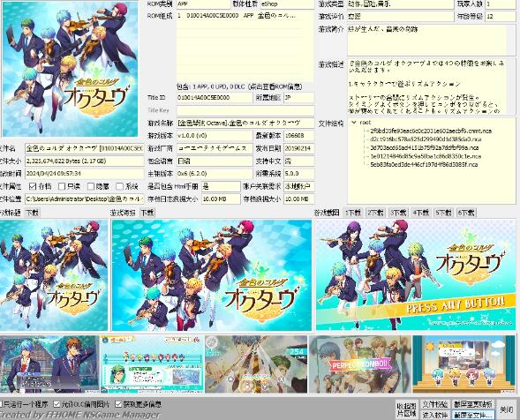Image resolution: width=520 pixels, height=420 pixels.
Task: Click the 最新版本 field showing 196608
Action: (x=298, y=136)
